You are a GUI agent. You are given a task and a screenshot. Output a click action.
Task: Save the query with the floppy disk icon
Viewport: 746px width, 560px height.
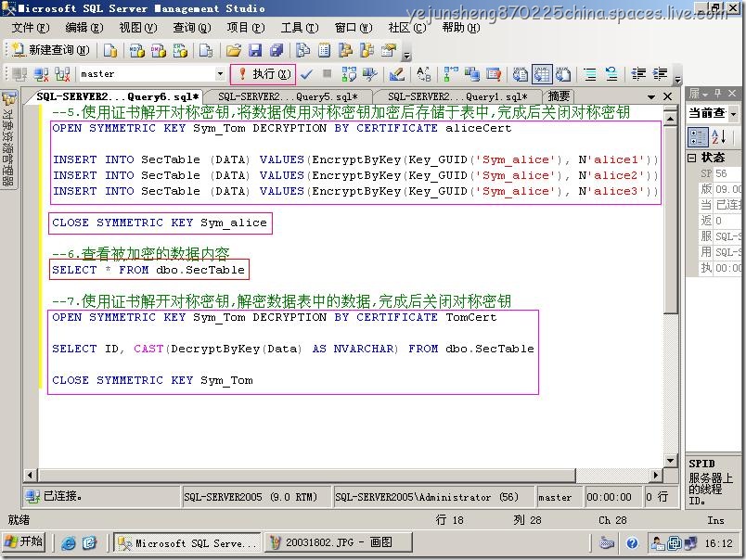pos(255,50)
